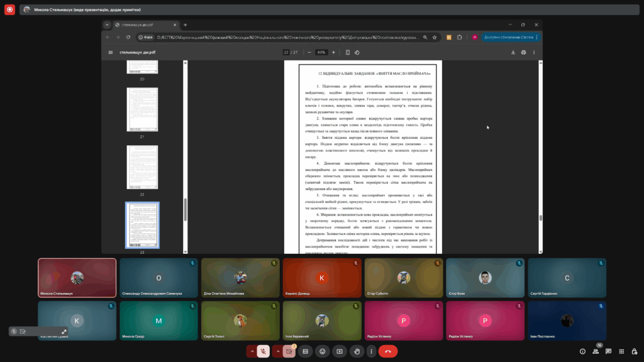
Task: Open the meeting chat panel
Action: [608, 351]
